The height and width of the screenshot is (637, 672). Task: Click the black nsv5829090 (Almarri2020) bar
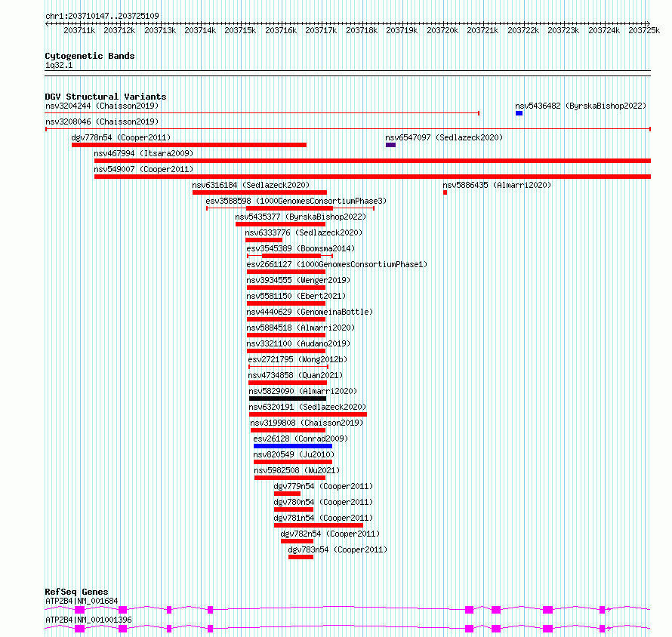pos(288,399)
